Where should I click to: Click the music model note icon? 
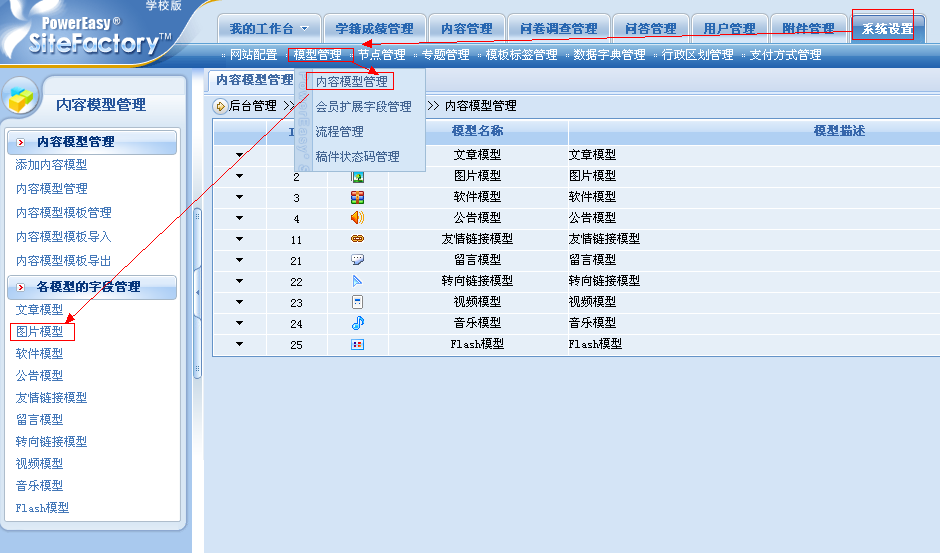click(357, 323)
